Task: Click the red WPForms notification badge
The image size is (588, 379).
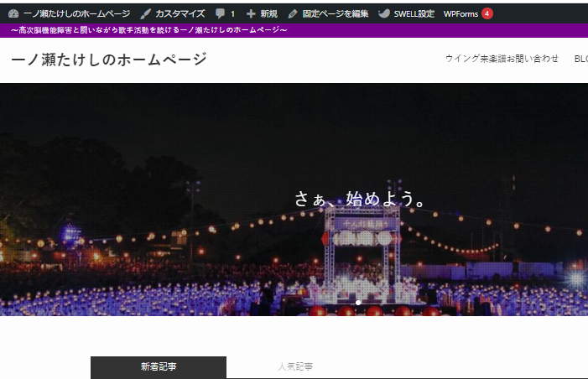Action: tap(487, 13)
